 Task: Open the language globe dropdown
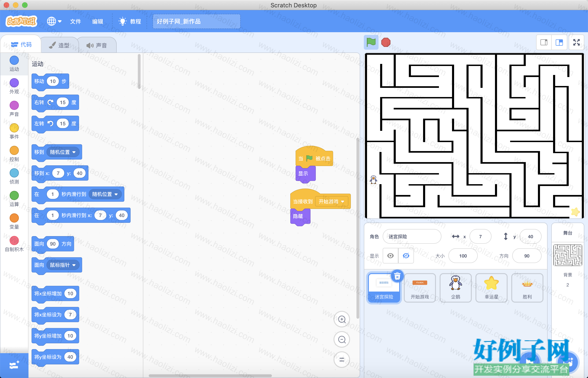click(x=54, y=21)
